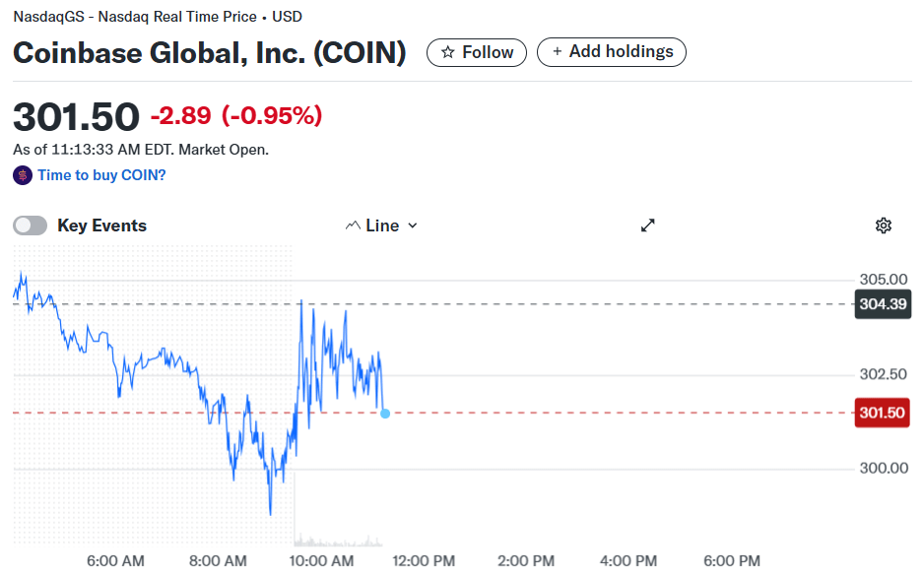
Task: Click the current price dot on chart
Action: click(384, 414)
